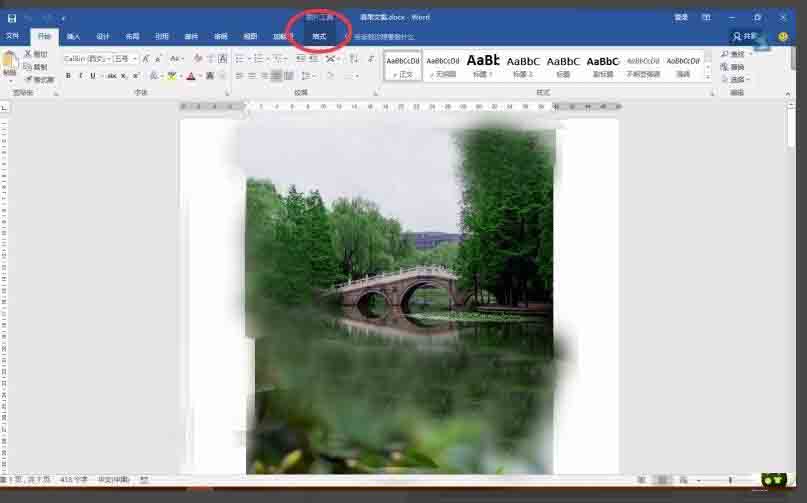
Task: Click the Cut scissors icon
Action: pyautogui.click(x=28, y=54)
